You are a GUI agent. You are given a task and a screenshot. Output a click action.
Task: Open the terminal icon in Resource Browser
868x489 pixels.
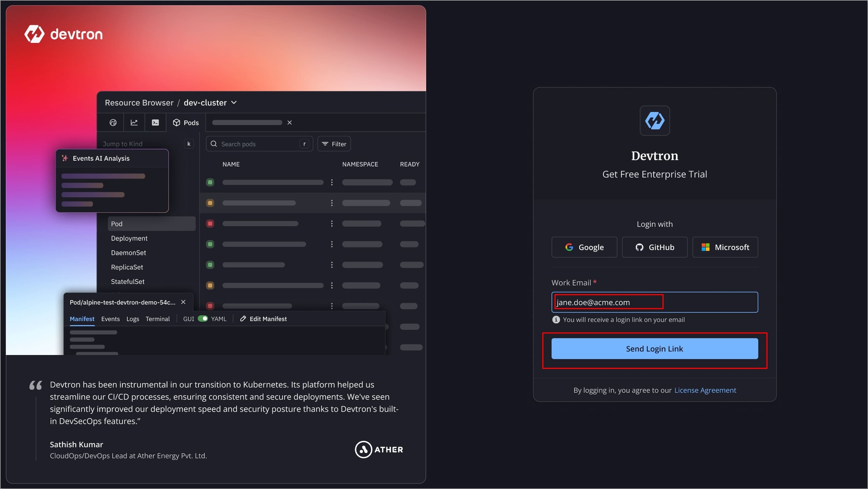[155, 123]
